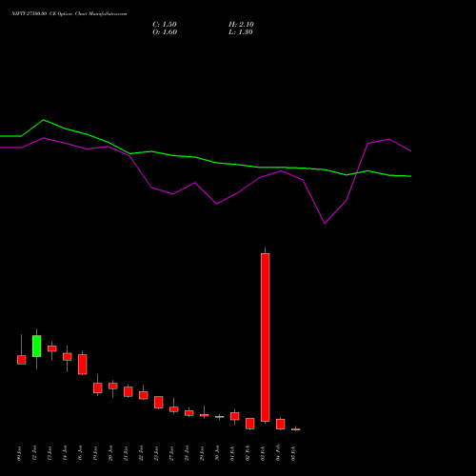Click the tall red candle for 03 Feb
The height and width of the screenshot is (476, 476).
(266, 337)
